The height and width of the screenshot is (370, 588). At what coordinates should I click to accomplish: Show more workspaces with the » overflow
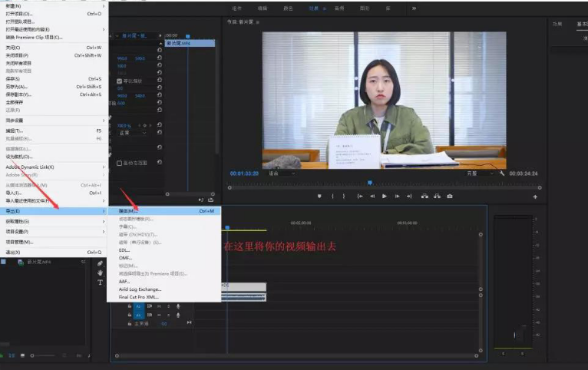click(x=414, y=8)
